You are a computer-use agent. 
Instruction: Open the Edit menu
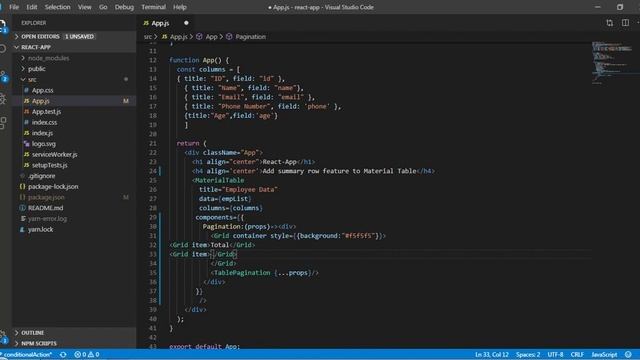(x=31, y=7)
